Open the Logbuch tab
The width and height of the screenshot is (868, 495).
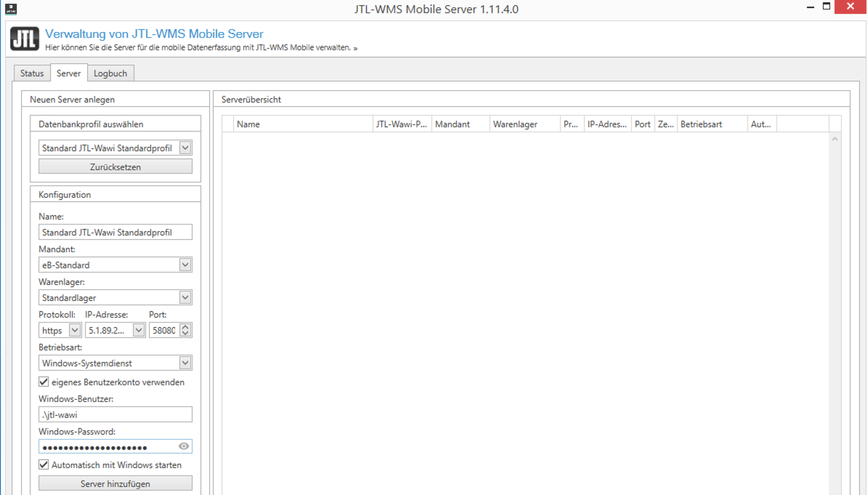click(110, 73)
